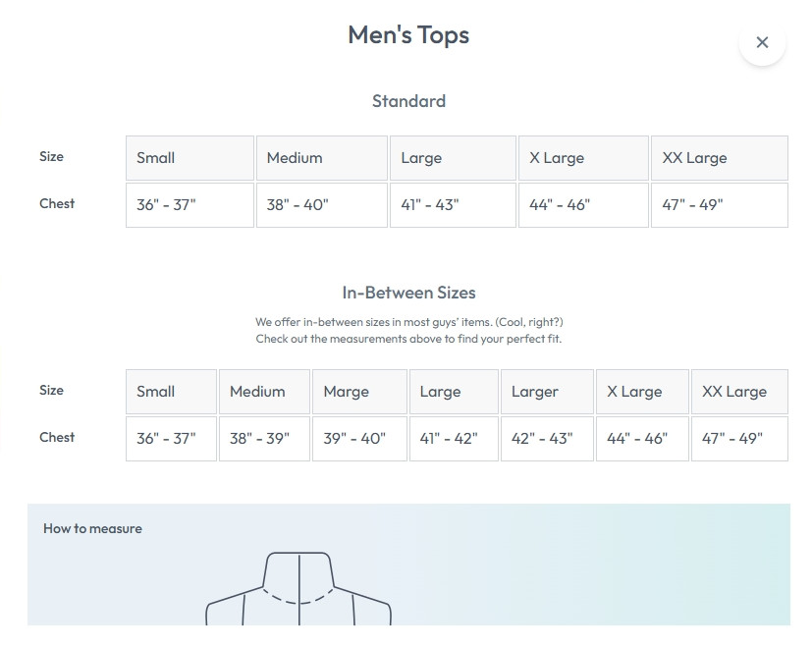812x647 pixels.
Task: Click Medium in the Standard size table
Action: [321, 158]
